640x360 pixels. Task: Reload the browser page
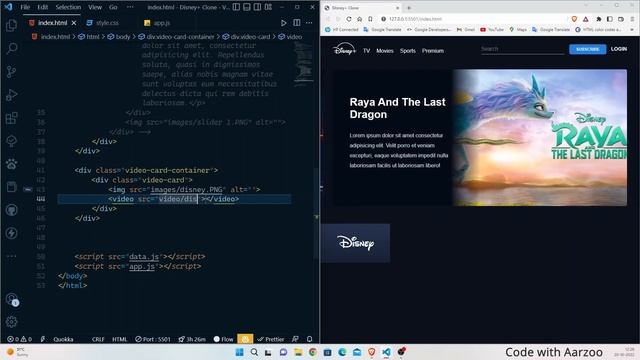[349, 19]
